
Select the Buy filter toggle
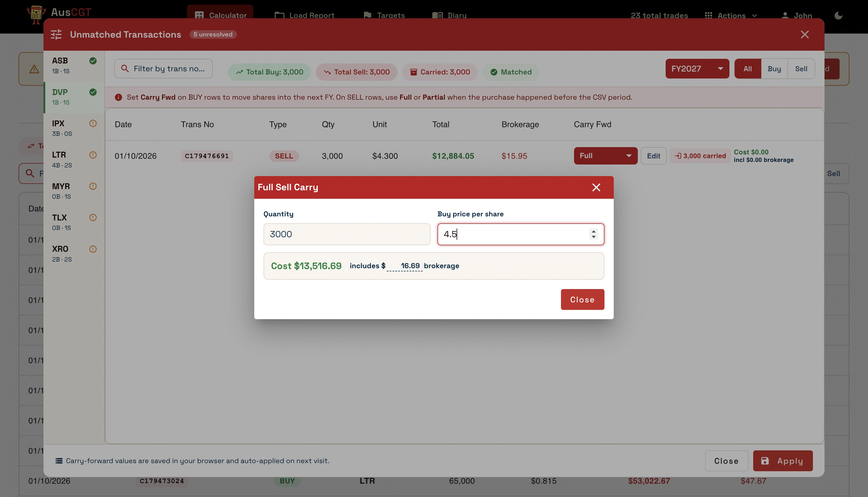[774, 69]
